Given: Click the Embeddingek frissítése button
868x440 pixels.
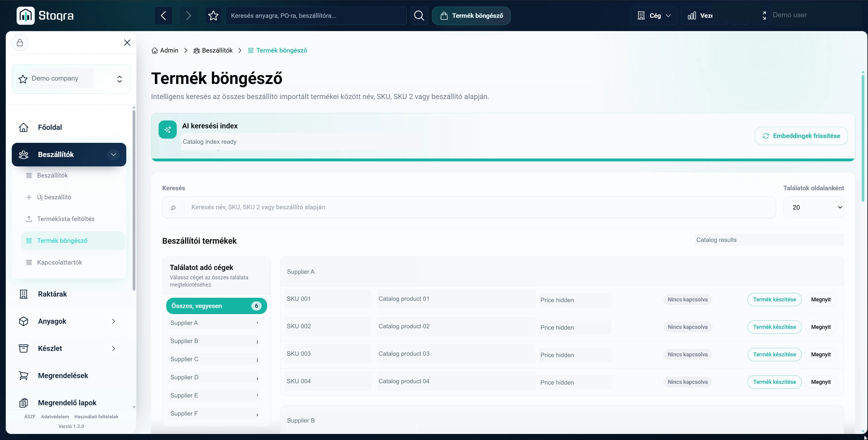Looking at the screenshot, I should point(801,136).
